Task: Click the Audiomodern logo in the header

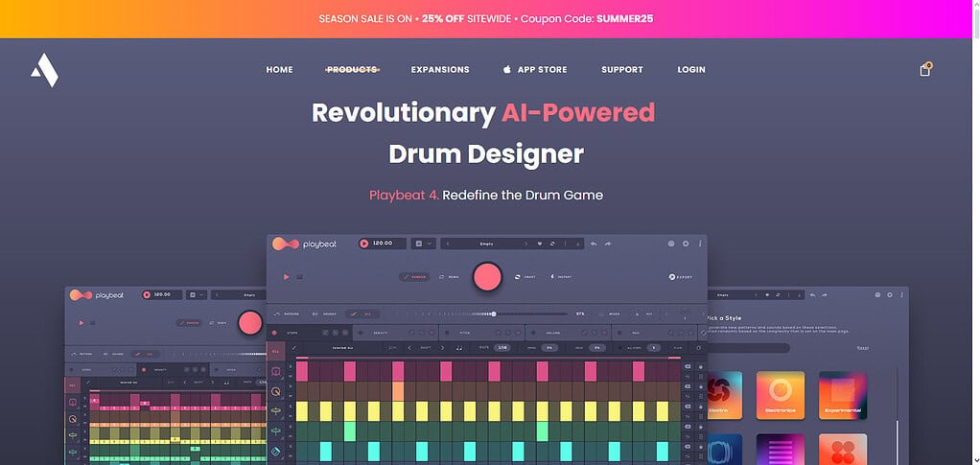Action: click(44, 70)
